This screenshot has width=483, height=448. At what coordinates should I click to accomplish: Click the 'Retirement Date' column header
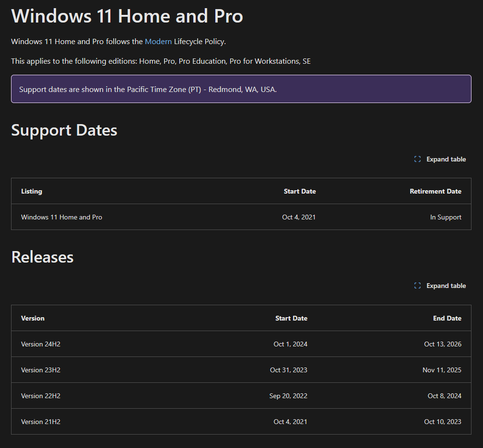pyautogui.click(x=435, y=191)
